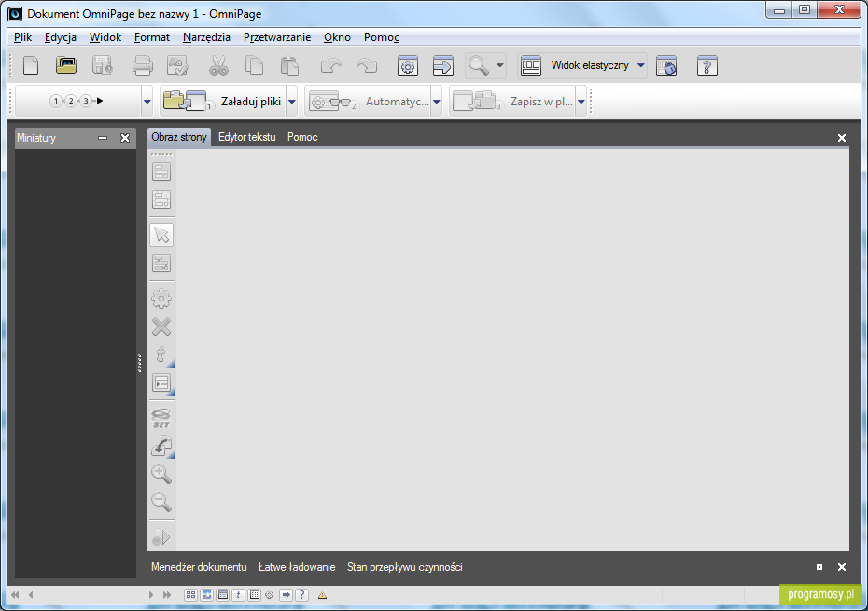Click the Copy icon
This screenshot has width=868, height=611.
coord(254,65)
